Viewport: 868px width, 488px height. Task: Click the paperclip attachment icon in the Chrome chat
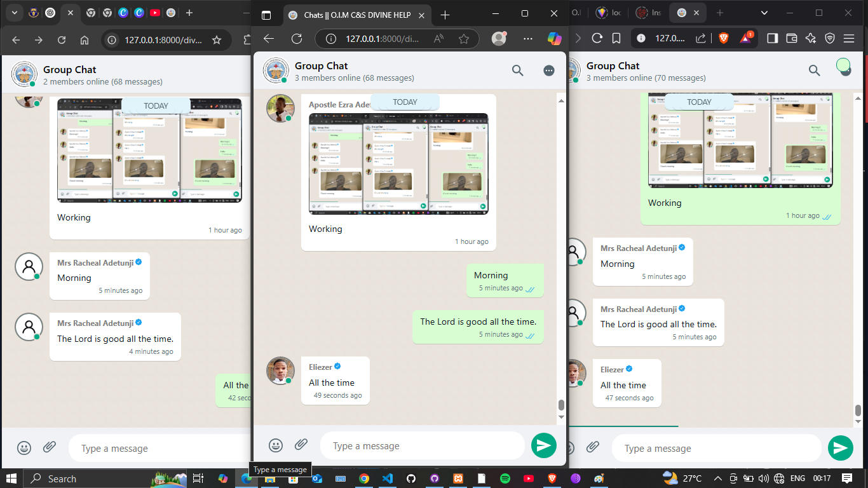pos(50,447)
